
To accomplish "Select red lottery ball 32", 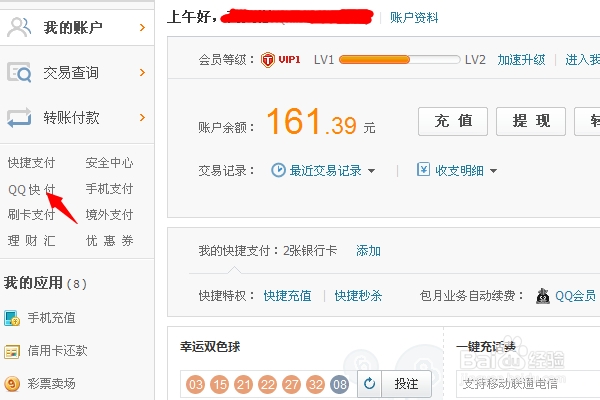I will 316,384.
